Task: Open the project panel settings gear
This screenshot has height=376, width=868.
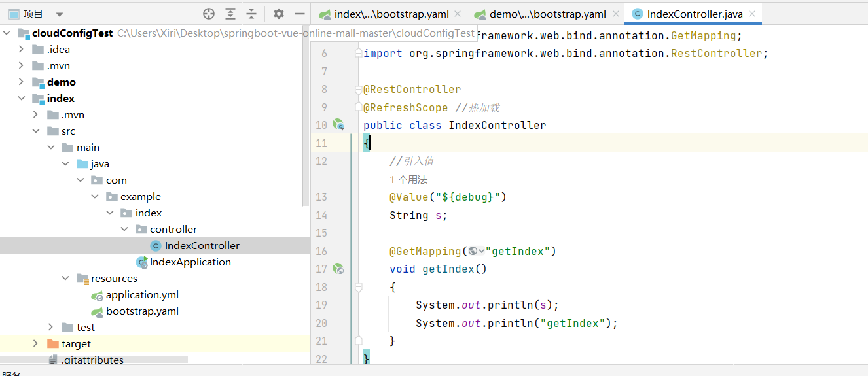Action: click(279, 14)
